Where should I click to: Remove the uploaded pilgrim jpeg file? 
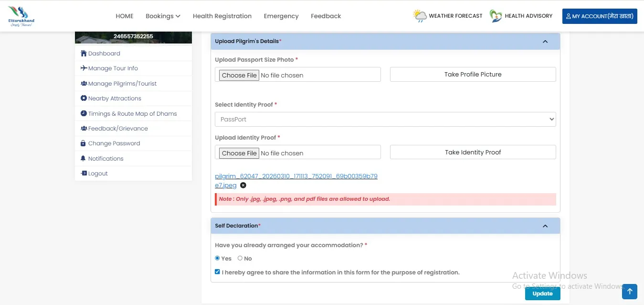[243, 185]
